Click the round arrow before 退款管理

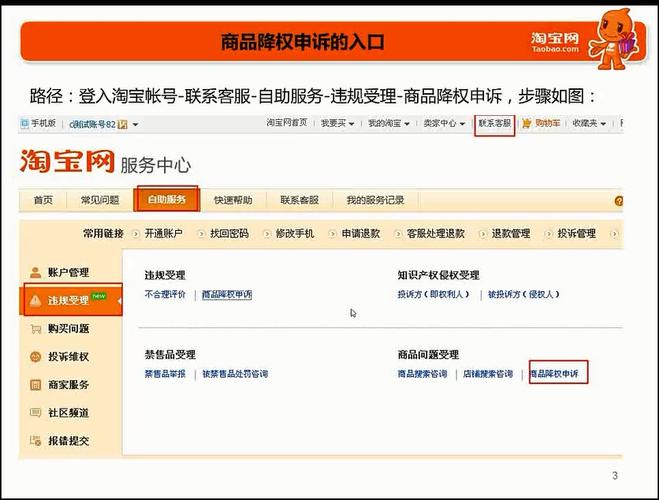[483, 234]
